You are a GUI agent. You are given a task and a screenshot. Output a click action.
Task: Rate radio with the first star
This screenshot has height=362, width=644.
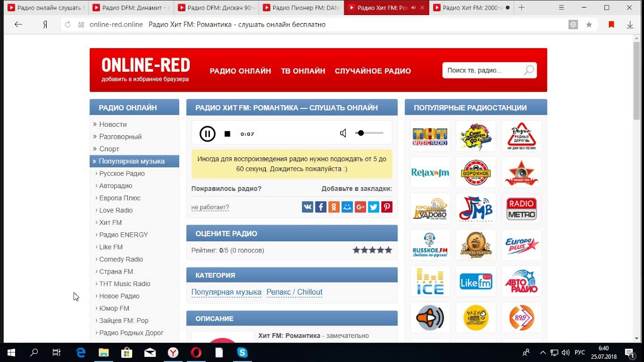pos(356,250)
